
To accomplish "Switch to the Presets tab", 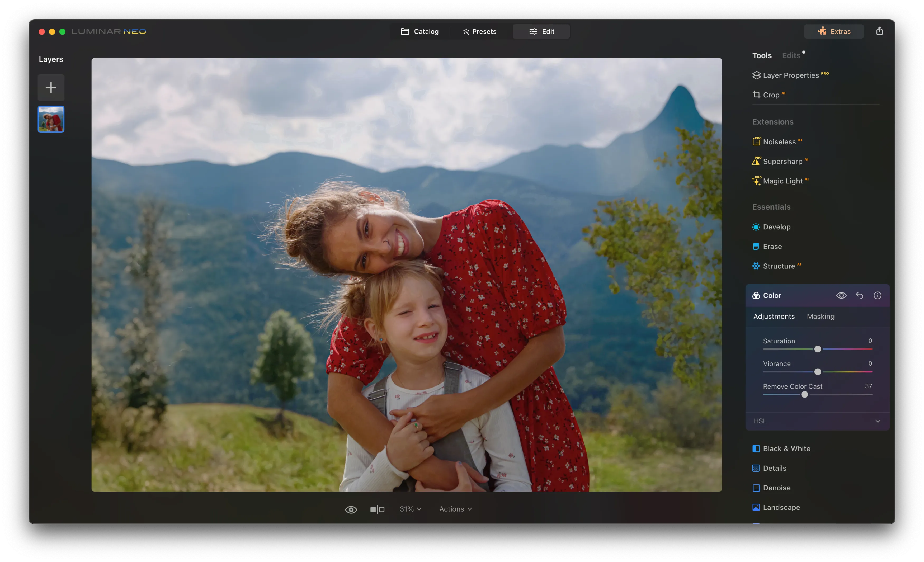I will point(480,31).
